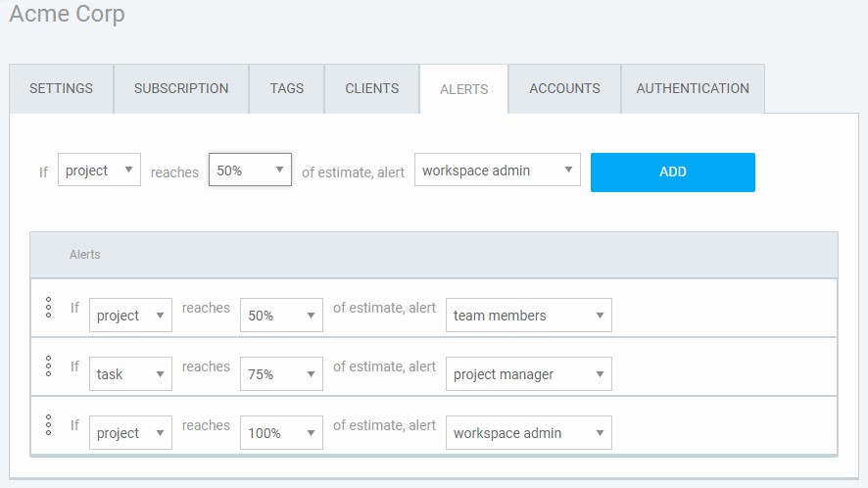Select the Alerts tab
868x488 pixels.
(x=464, y=89)
